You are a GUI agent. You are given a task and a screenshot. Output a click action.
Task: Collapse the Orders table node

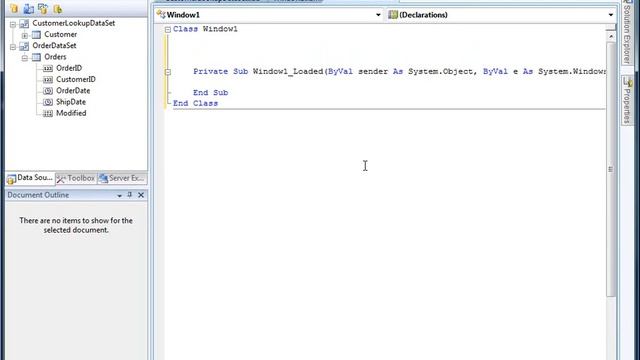coord(25,58)
